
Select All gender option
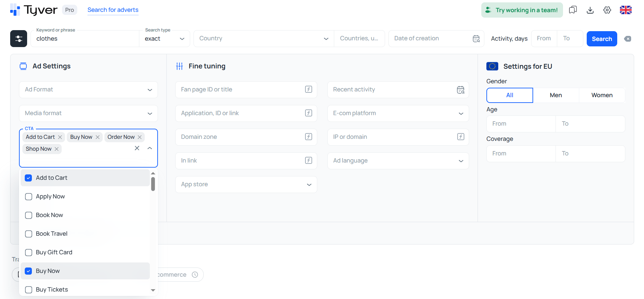510,95
